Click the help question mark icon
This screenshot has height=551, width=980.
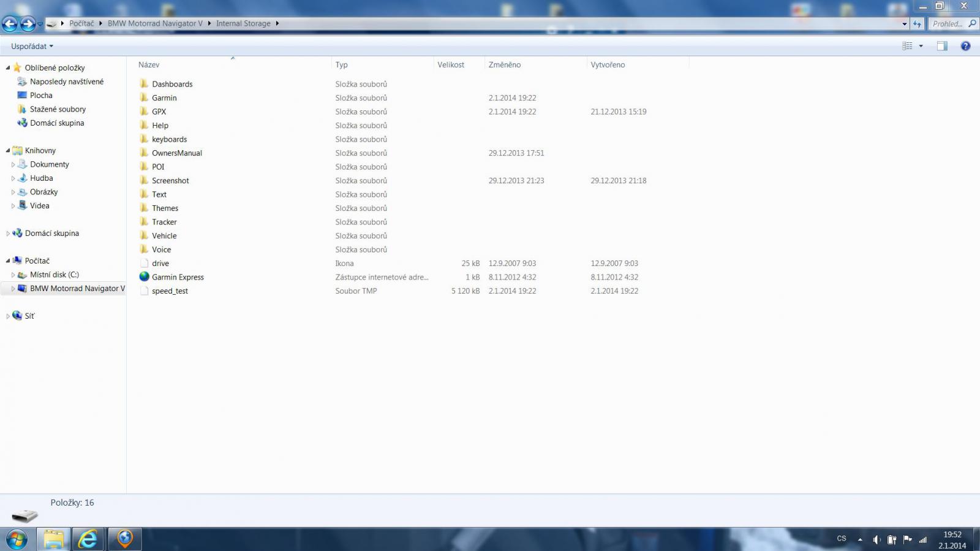(x=966, y=46)
